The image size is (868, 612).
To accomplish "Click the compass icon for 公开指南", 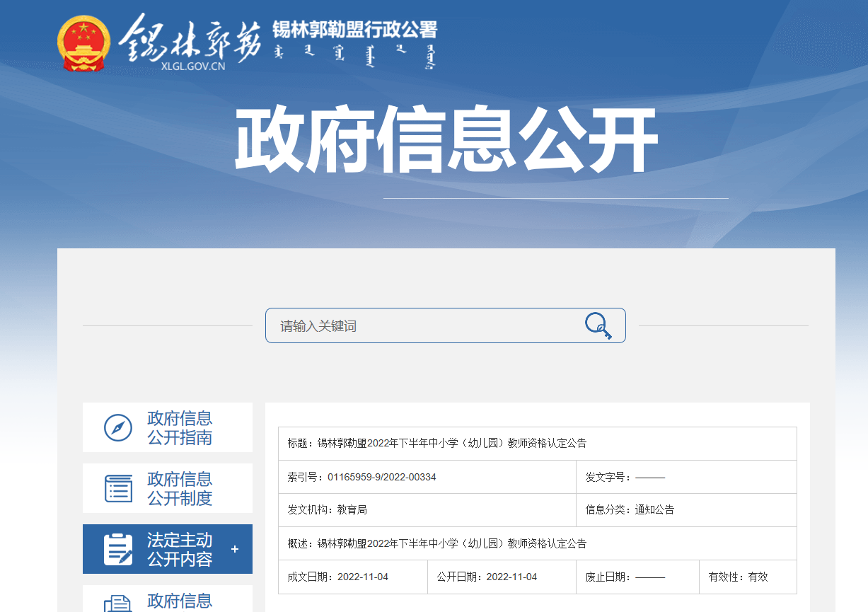I will pyautogui.click(x=118, y=428).
